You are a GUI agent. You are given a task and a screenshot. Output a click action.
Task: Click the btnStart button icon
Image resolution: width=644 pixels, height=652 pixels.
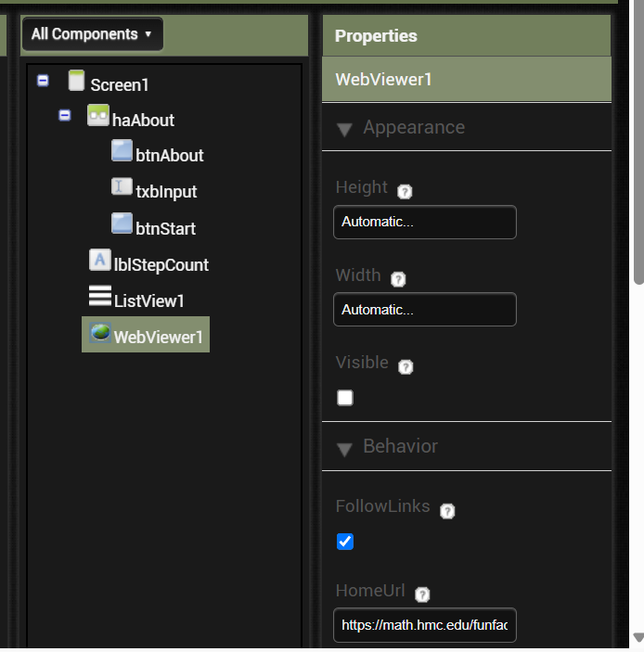[x=122, y=224]
